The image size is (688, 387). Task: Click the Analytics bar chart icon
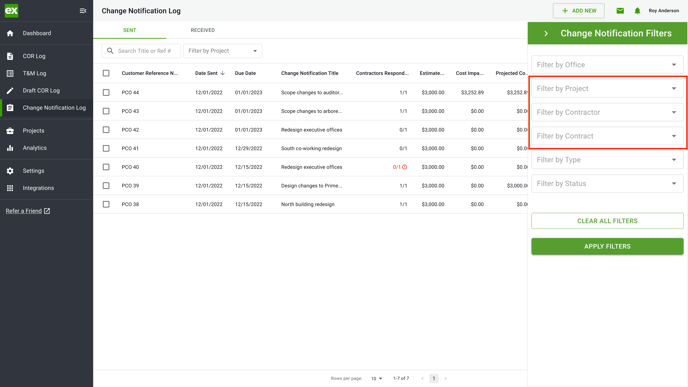[10, 148]
